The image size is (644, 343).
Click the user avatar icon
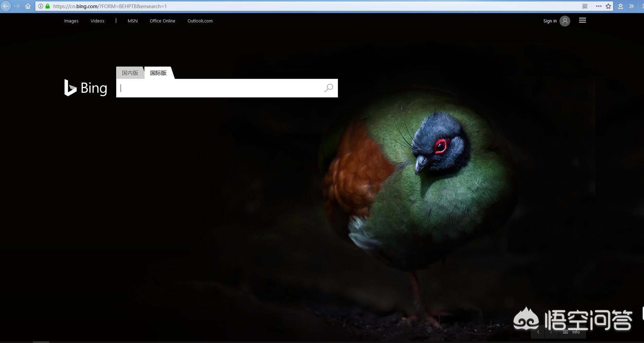click(x=565, y=21)
